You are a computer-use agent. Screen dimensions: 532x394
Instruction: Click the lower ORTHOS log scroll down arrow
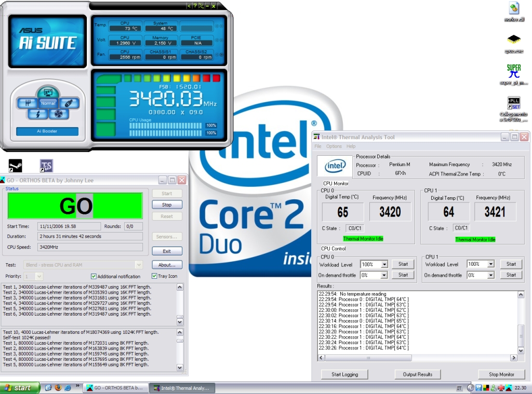tap(180, 367)
